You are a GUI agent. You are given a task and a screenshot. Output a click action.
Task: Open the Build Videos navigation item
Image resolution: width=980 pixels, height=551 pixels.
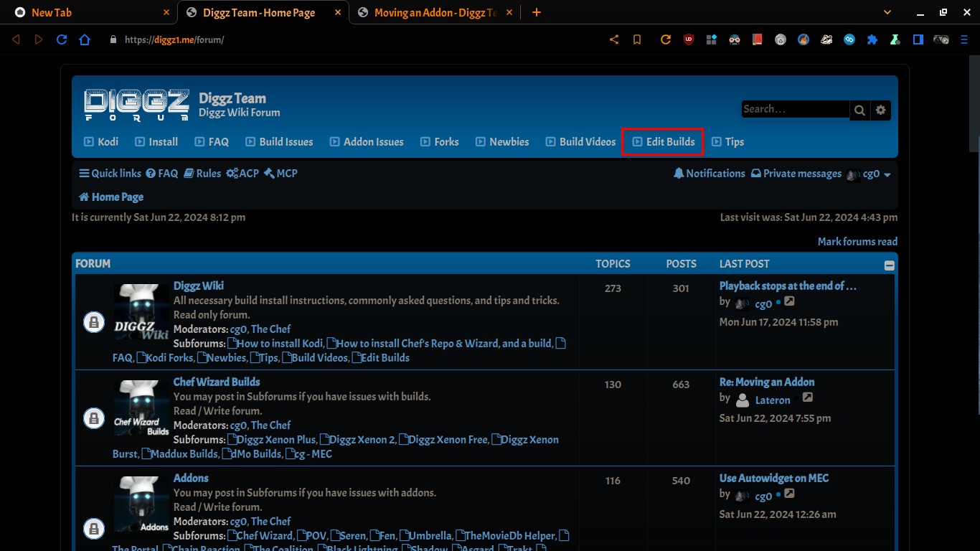click(x=580, y=142)
